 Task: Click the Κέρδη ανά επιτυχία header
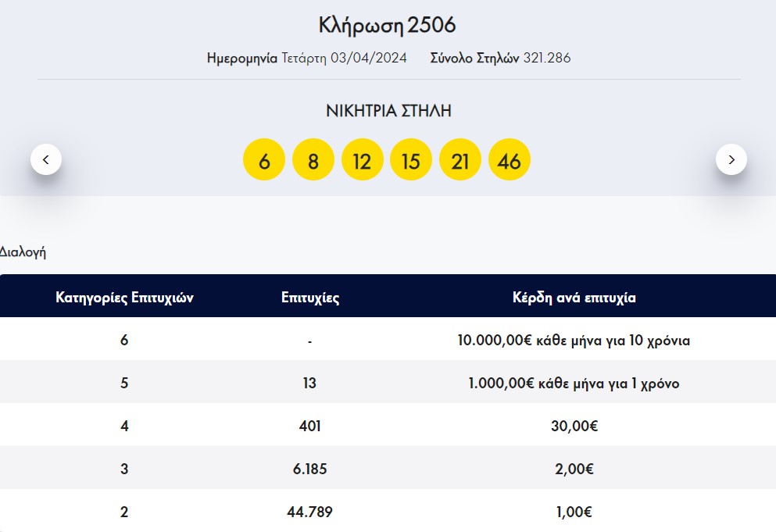[x=574, y=298]
